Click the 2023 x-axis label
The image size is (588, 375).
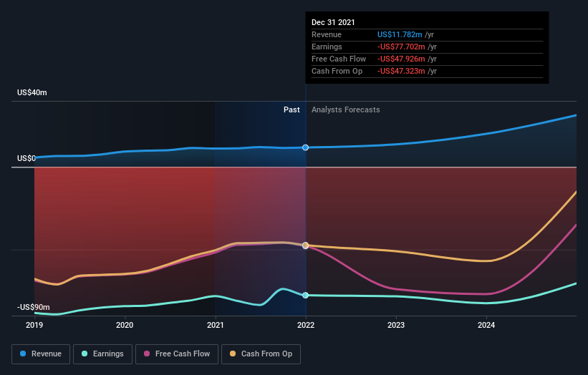[396, 325]
